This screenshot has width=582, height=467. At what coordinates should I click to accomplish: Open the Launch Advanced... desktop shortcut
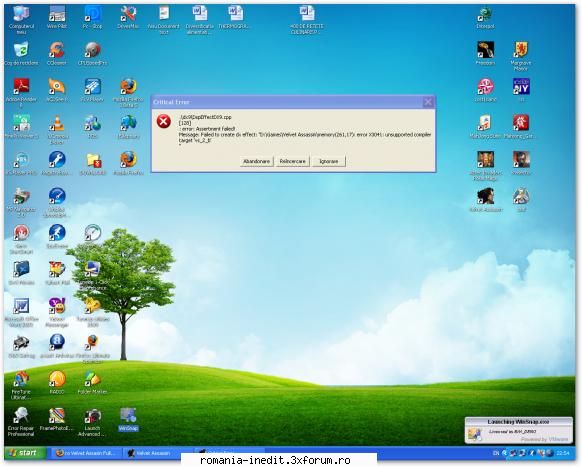92,421
